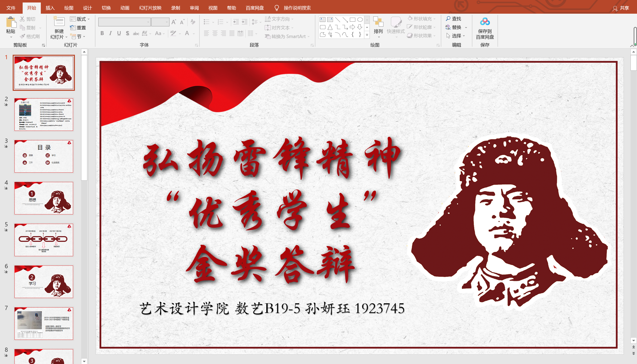Screen dimensions: 637x364
Task: Click the Find (查找) magnifier
Action: click(453, 19)
